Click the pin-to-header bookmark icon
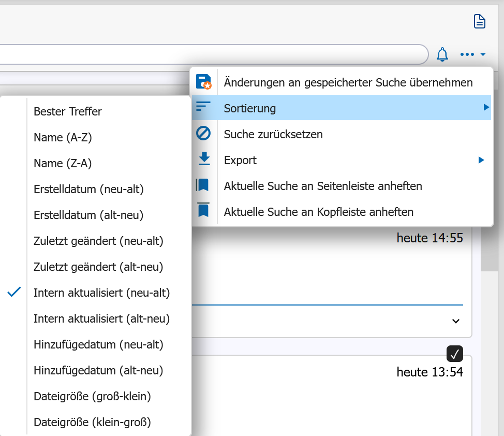This screenshot has width=504, height=436. pyautogui.click(x=203, y=210)
